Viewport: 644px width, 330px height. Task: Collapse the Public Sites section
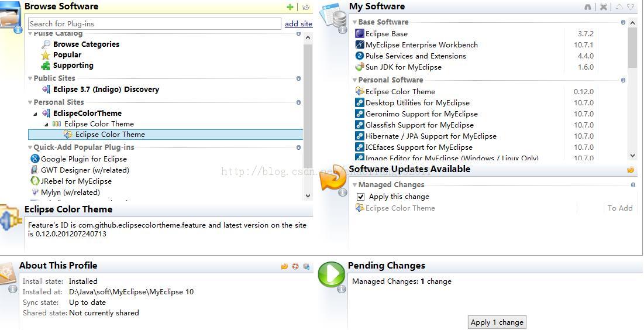[x=30, y=78]
